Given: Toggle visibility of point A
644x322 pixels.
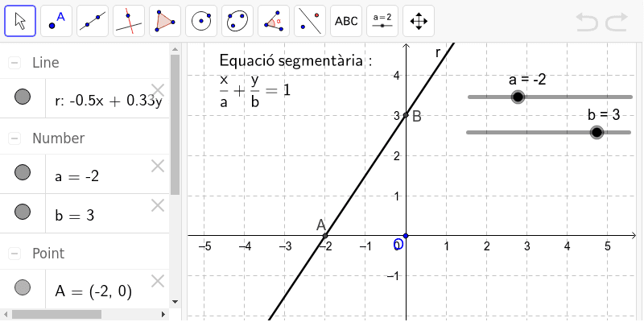Looking at the screenshot, I should click(23, 287).
